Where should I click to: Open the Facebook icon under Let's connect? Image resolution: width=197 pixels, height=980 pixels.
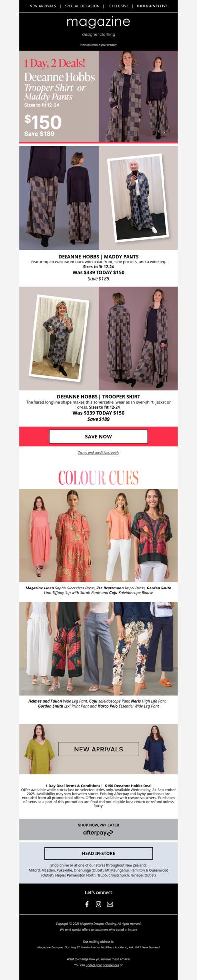pyautogui.click(x=87, y=904)
